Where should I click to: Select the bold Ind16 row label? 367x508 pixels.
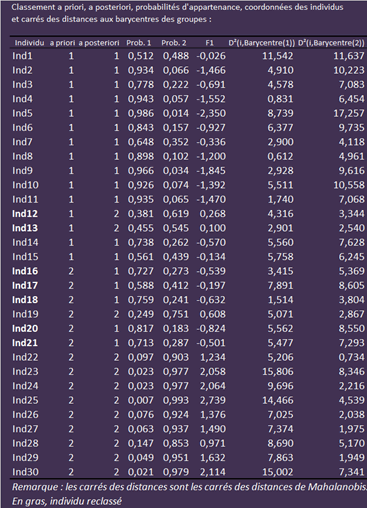tap(25, 271)
